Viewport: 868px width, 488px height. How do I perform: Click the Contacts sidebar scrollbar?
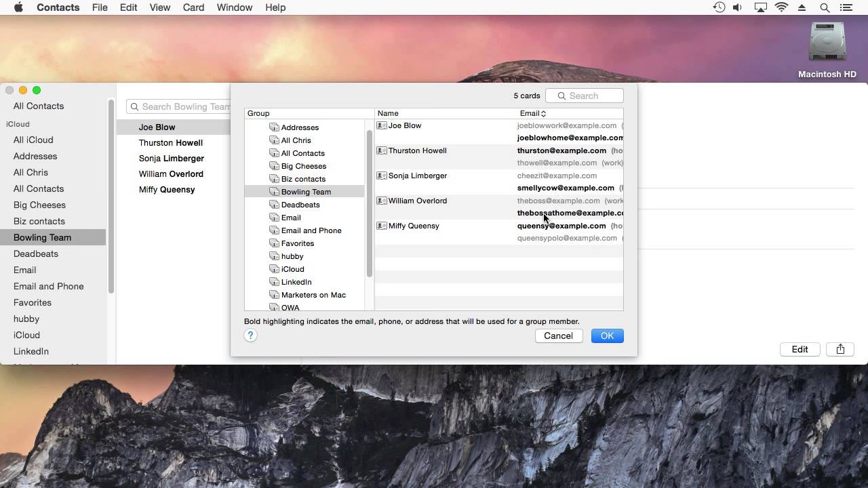coord(111,197)
